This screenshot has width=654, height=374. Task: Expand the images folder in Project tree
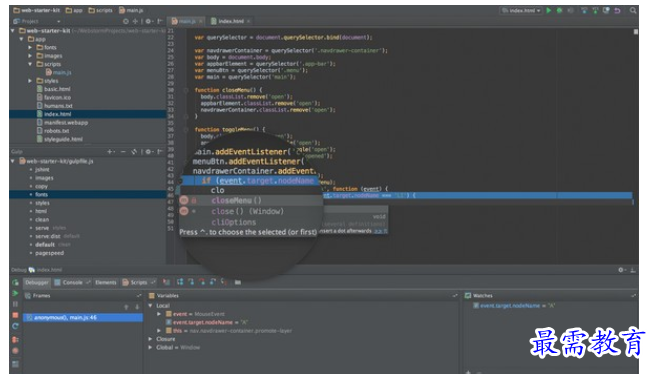point(30,56)
